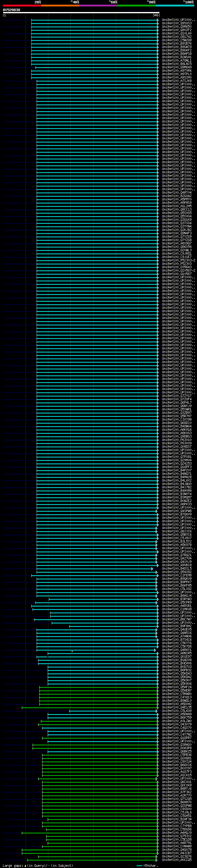Click hit label UniRef100_Q4E135
Screen dimensions: 197x868
point(177,708)
